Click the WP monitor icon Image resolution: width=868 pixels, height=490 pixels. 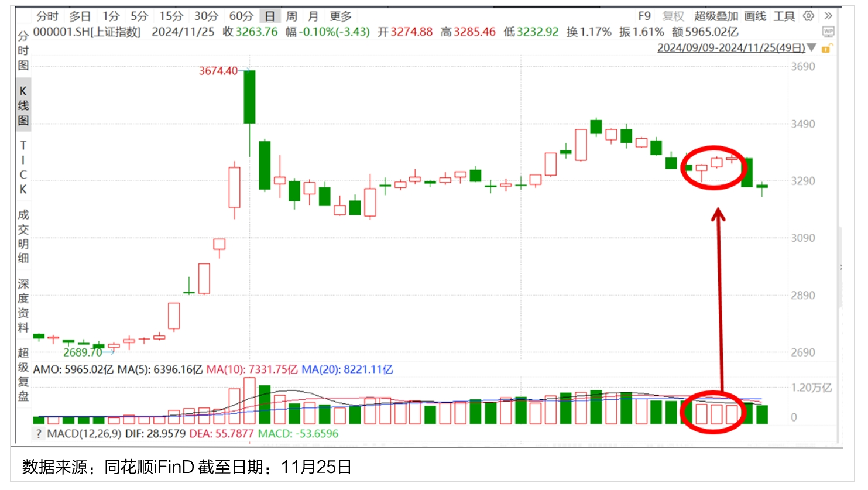click(828, 32)
